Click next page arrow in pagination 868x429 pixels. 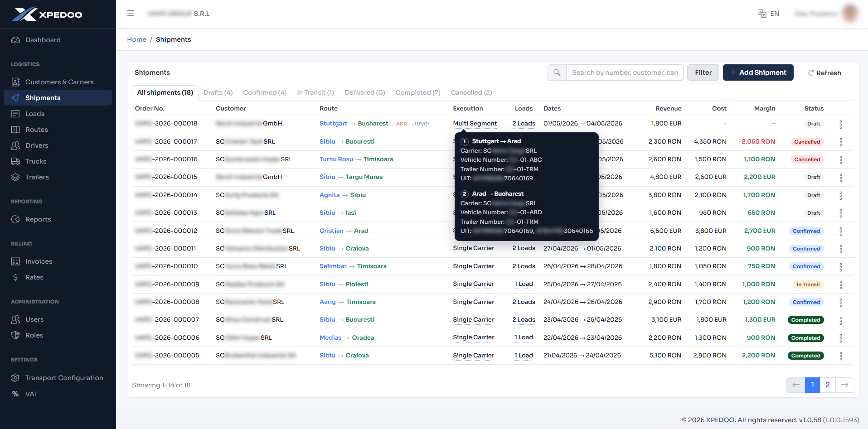pyautogui.click(x=845, y=385)
